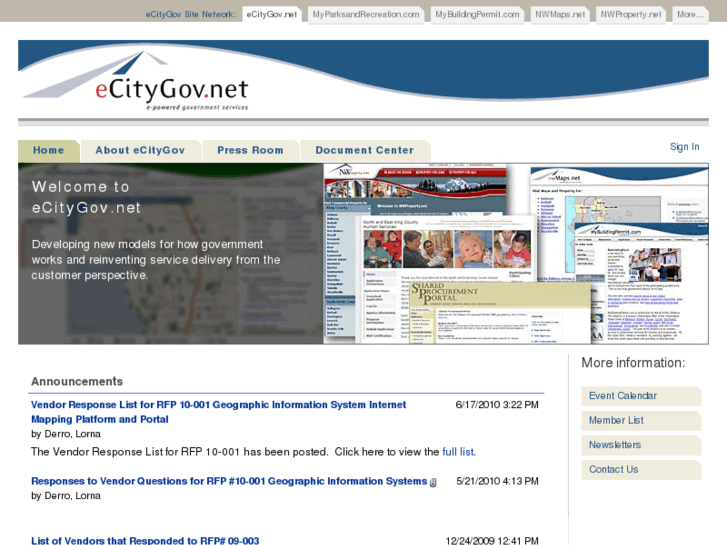Viewport: 727px width, 545px height.
Task: Open Document Center tab
Action: [x=365, y=151]
